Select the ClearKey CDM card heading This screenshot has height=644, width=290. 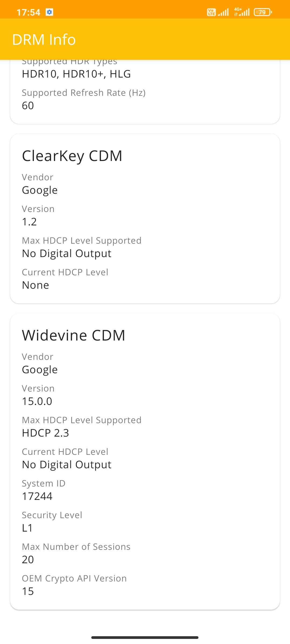pos(72,156)
